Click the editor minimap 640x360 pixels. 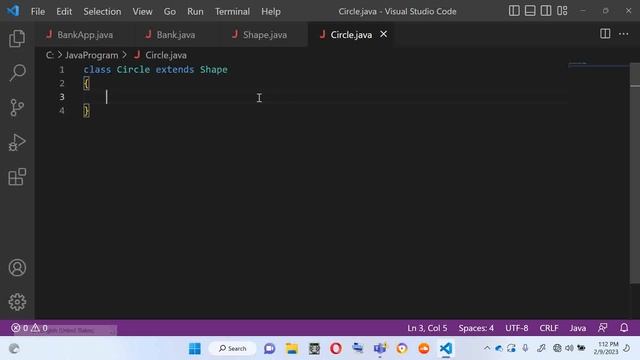[598, 64]
